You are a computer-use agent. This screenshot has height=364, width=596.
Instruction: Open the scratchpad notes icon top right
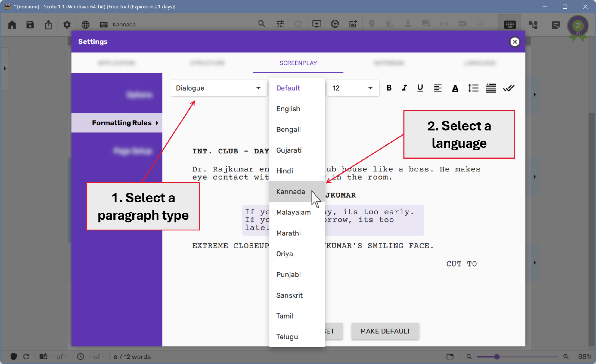point(555,25)
